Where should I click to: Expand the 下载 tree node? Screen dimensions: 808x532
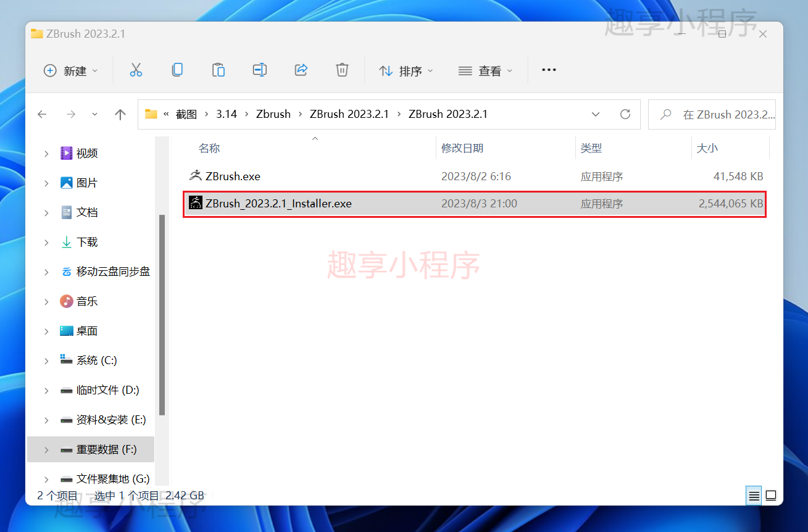(x=46, y=242)
